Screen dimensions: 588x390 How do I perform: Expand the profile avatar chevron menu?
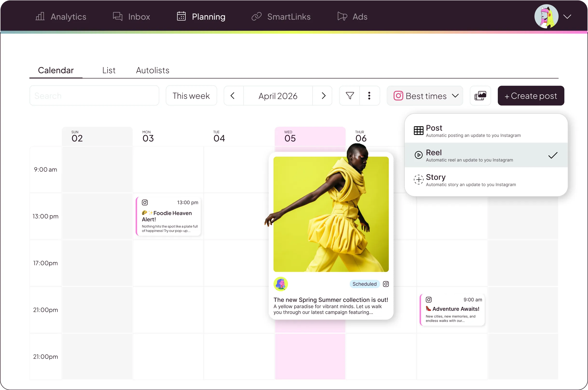567,17
